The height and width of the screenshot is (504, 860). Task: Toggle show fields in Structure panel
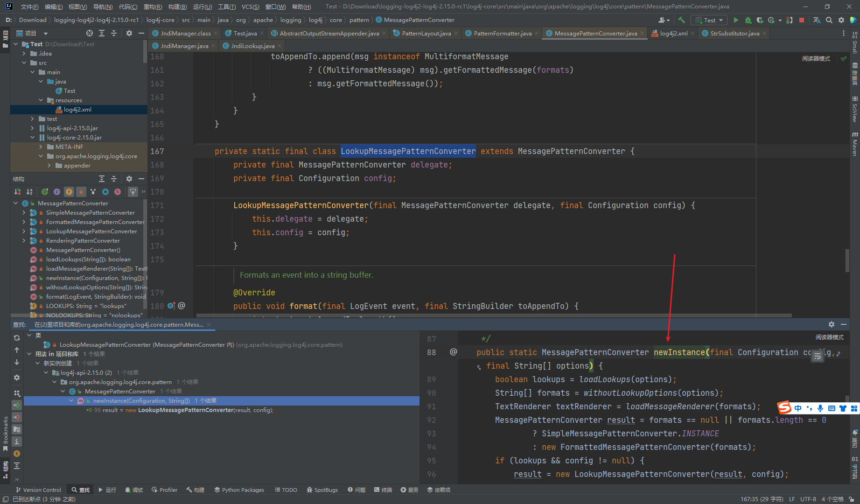tap(69, 192)
